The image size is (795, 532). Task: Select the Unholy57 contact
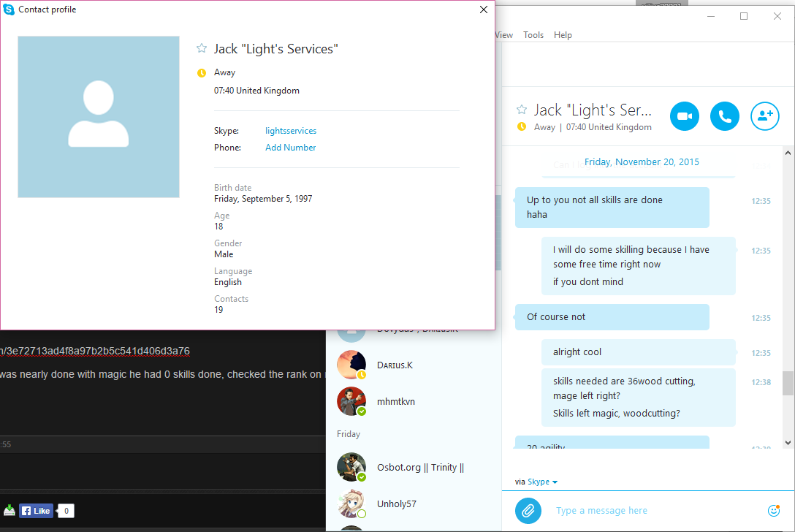pos(414,504)
